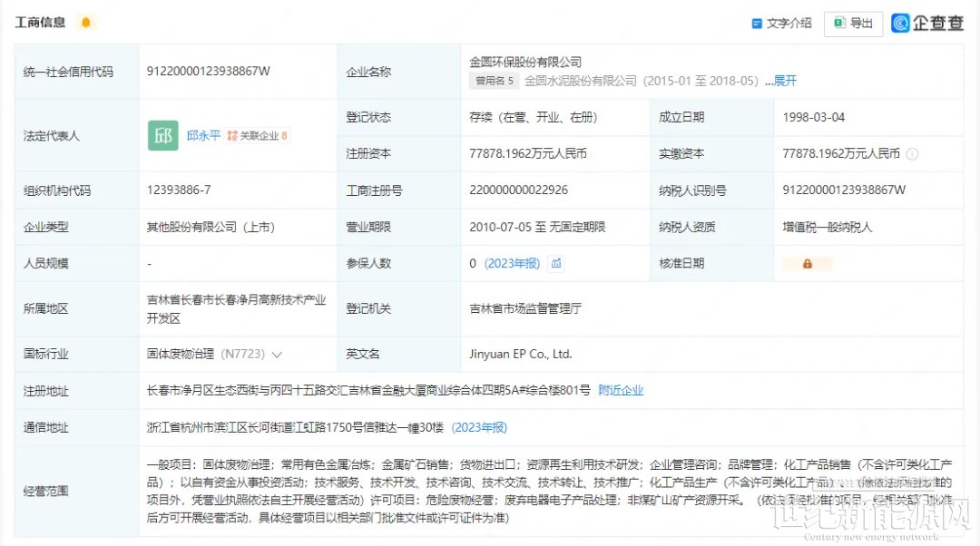This screenshot has width=980, height=546.
Task: Click info icon next to 实缴资本 value
Action: [913, 153]
